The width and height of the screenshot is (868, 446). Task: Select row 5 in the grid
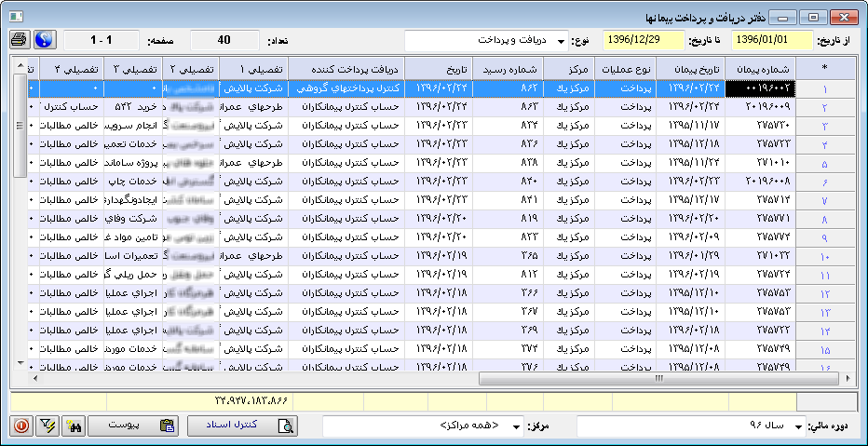click(x=823, y=163)
